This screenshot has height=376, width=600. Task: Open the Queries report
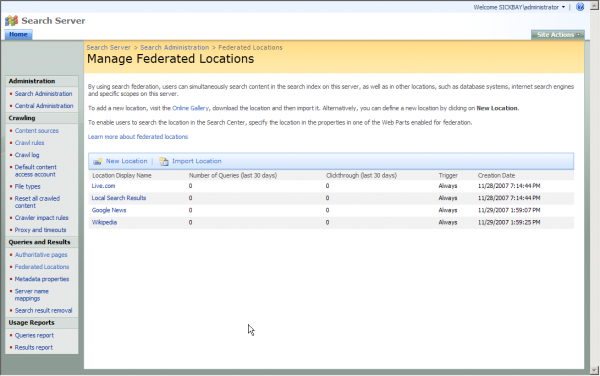(x=34, y=335)
